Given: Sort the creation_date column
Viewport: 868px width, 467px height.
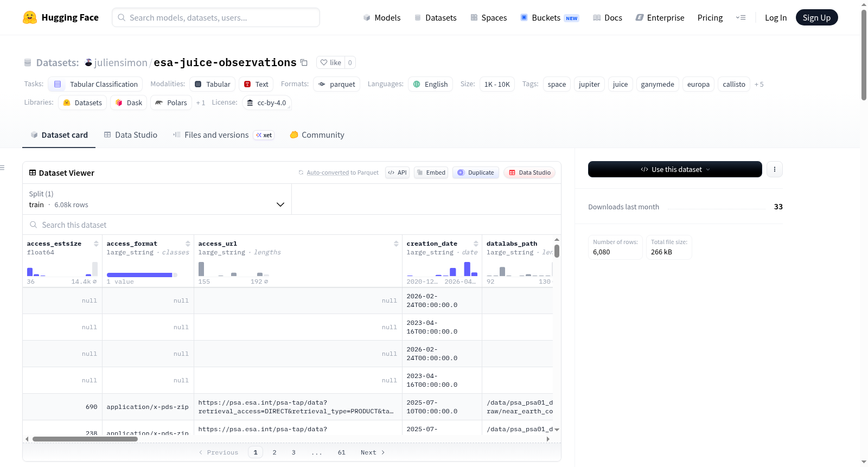Looking at the screenshot, I should [x=476, y=244].
